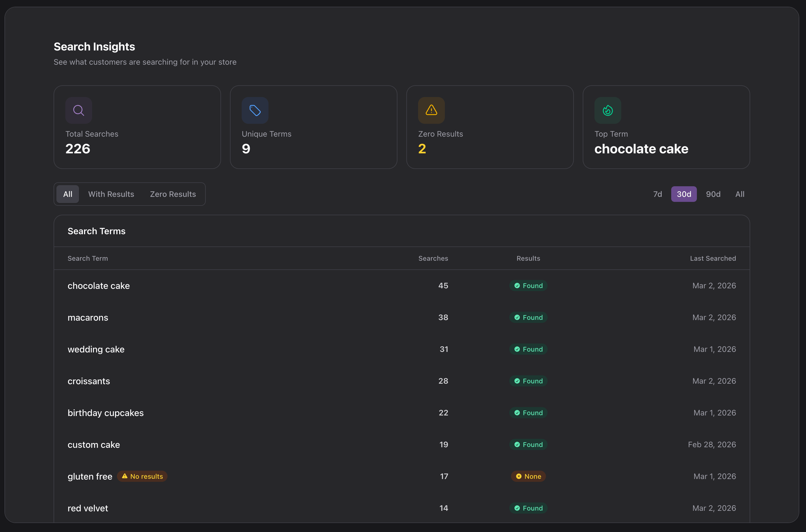Image resolution: width=806 pixels, height=532 pixels.
Task: Click the magnifying glass icon on Total Searches card
Action: [78, 110]
